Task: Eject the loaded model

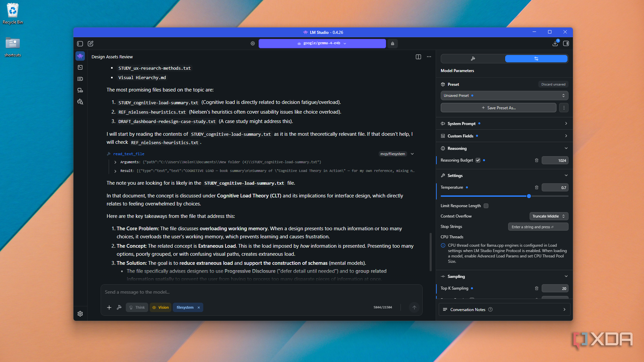Action: click(392, 43)
